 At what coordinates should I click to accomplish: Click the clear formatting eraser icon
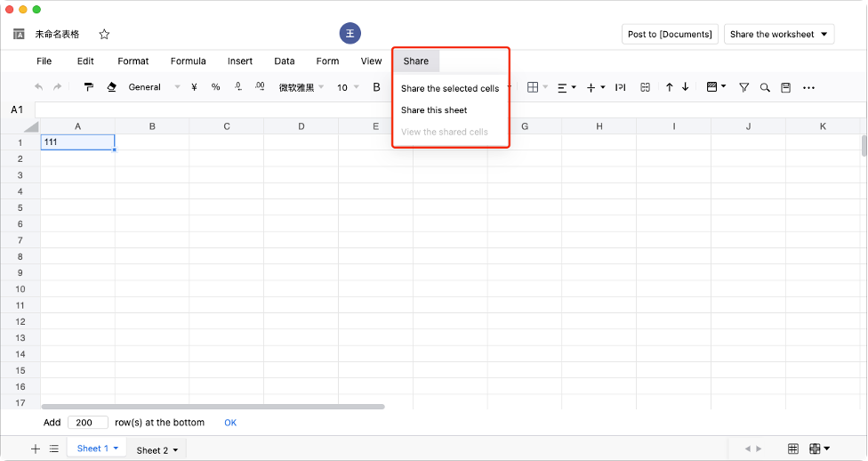coord(111,87)
